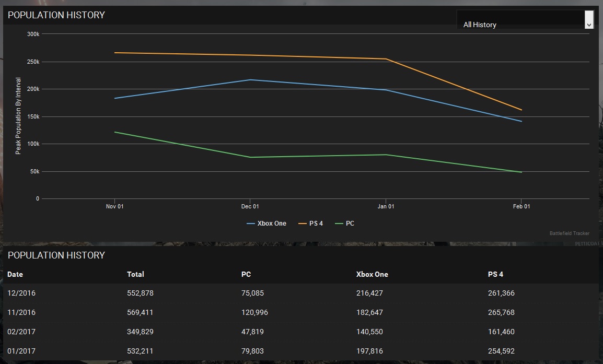Click the dropdown arrow beside All History
Viewport: 603px width, 364px height.
coord(589,20)
